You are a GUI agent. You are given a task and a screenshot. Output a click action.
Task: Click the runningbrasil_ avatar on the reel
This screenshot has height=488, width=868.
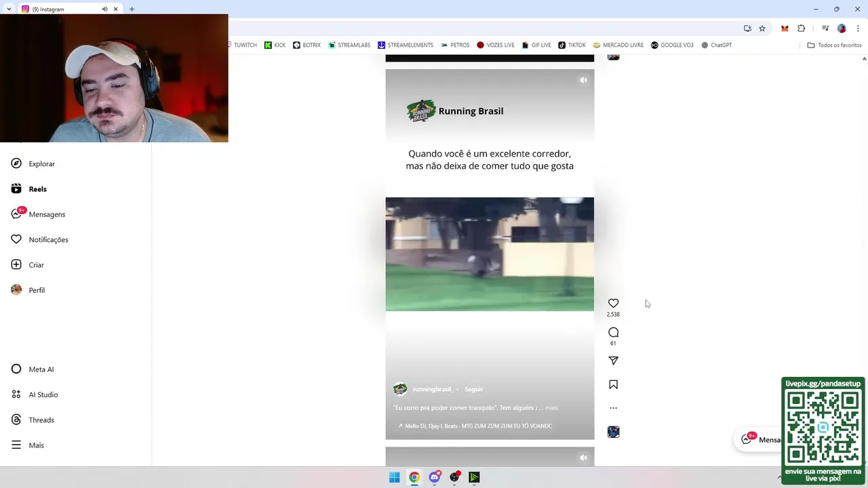point(400,389)
